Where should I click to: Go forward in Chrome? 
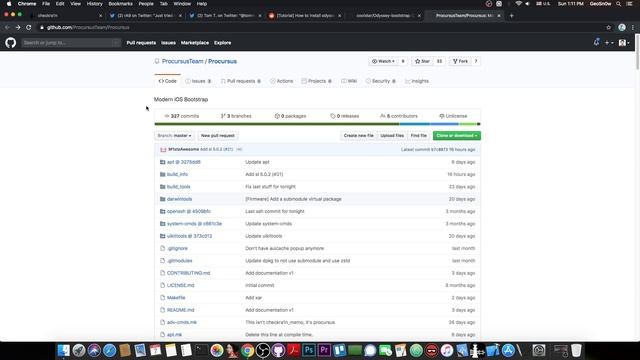click(18, 27)
